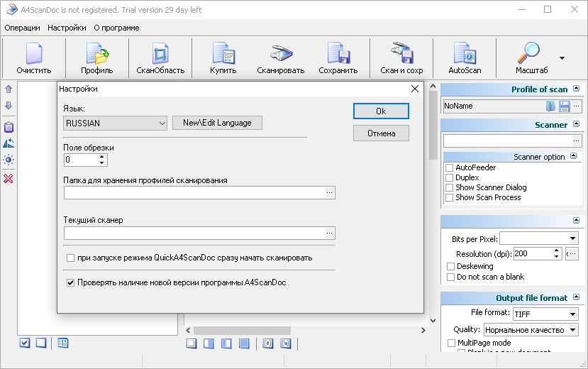588x369 pixels.
Task: Click the Очистить toolbar icon
Action: 34,55
